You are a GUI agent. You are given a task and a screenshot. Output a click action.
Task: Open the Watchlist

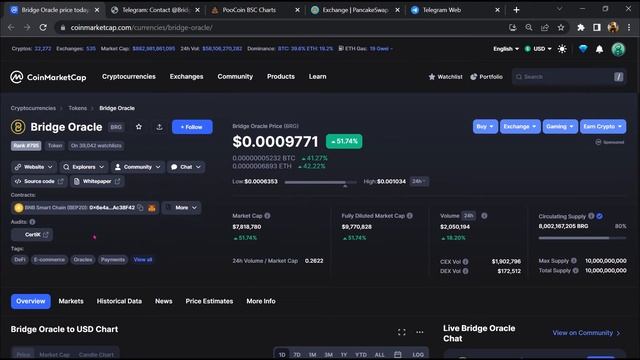click(445, 77)
